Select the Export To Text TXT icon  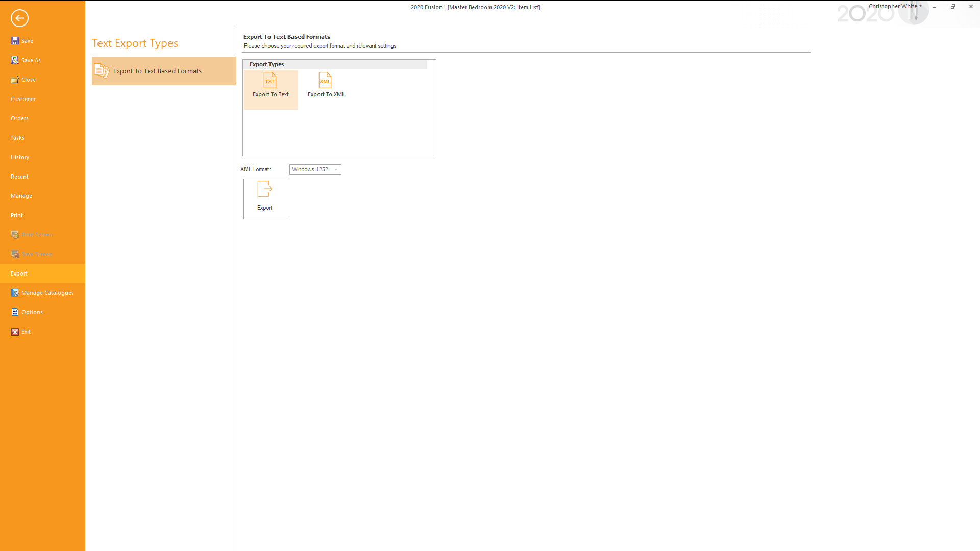(270, 81)
